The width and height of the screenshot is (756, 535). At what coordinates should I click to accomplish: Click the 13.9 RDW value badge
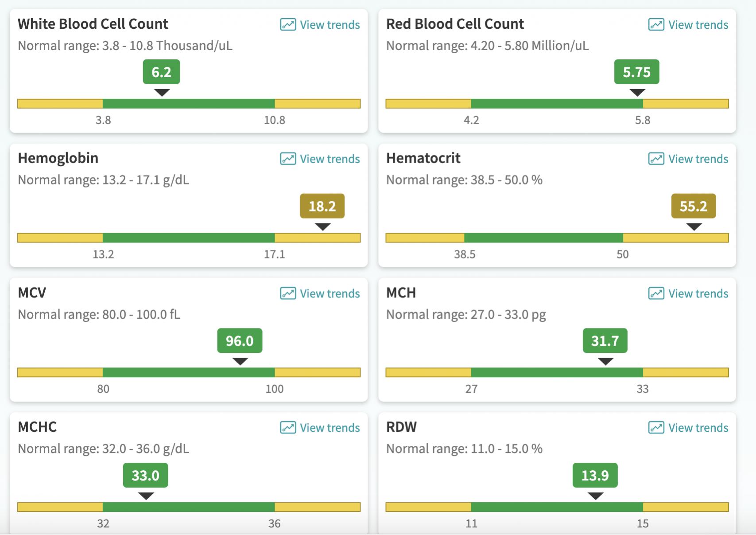click(x=595, y=476)
